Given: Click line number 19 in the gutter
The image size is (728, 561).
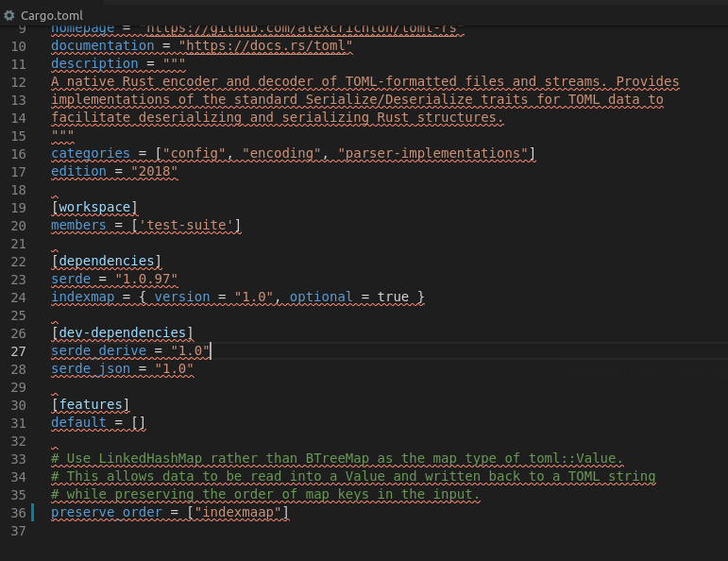Looking at the screenshot, I should pyautogui.click(x=19, y=208).
